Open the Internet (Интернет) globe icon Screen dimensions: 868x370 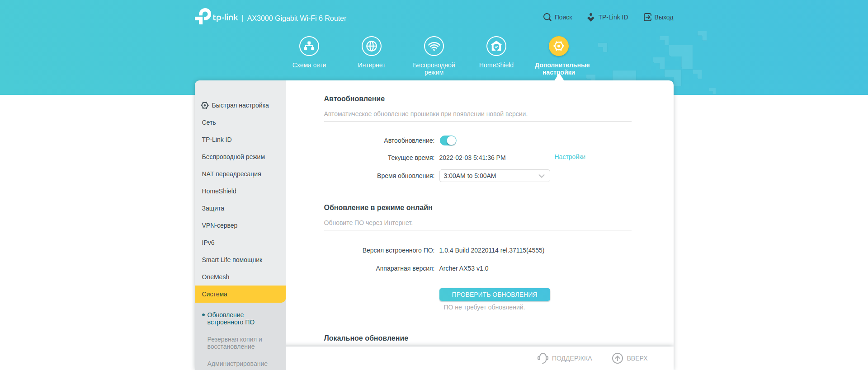pyautogui.click(x=372, y=46)
